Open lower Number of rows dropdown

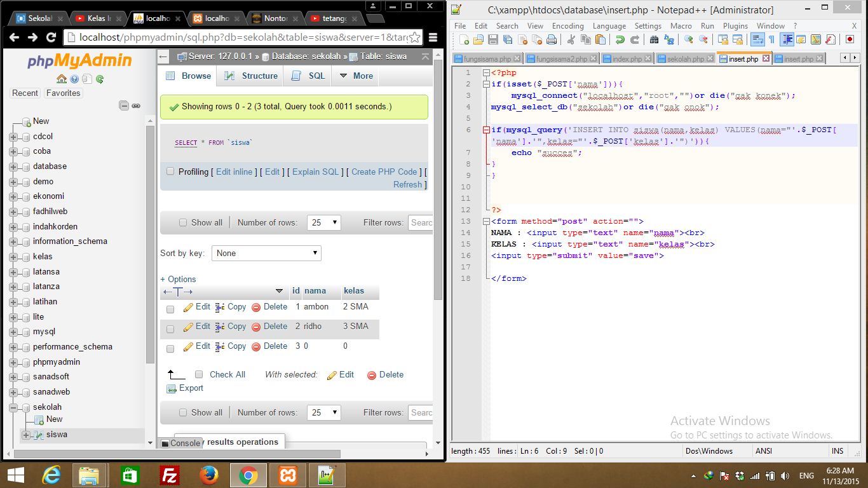[324, 412]
